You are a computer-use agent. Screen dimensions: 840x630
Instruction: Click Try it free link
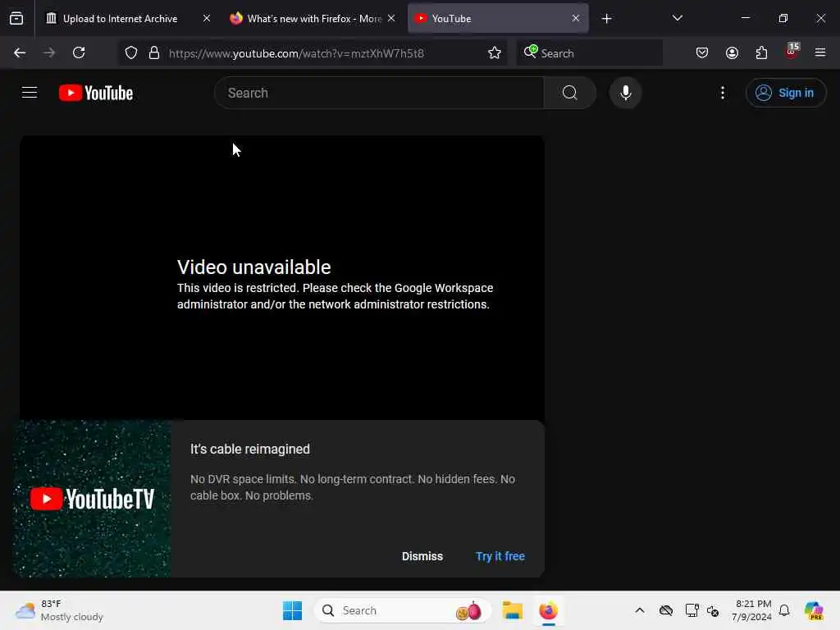click(500, 556)
